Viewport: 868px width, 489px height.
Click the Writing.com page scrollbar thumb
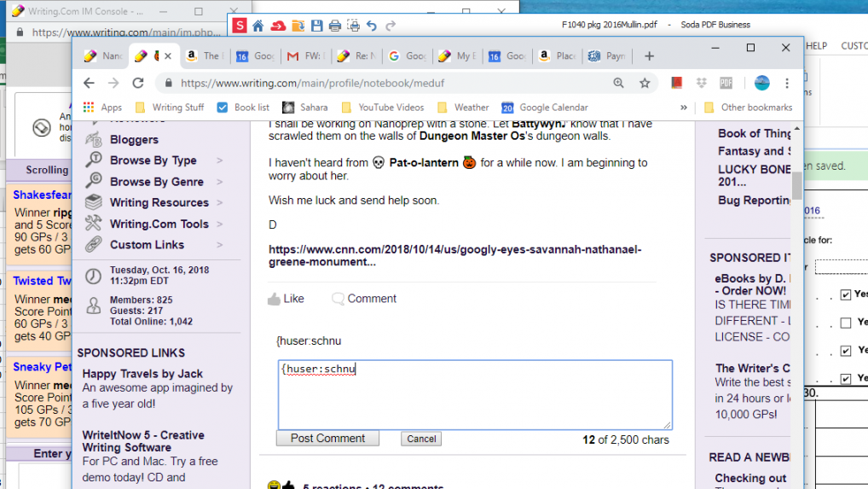[x=796, y=185]
